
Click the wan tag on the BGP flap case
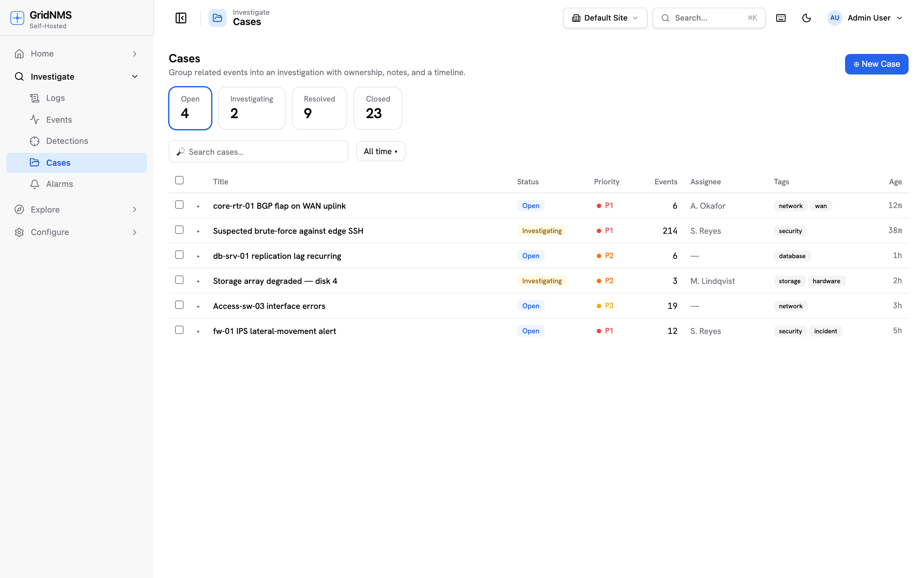click(820, 206)
